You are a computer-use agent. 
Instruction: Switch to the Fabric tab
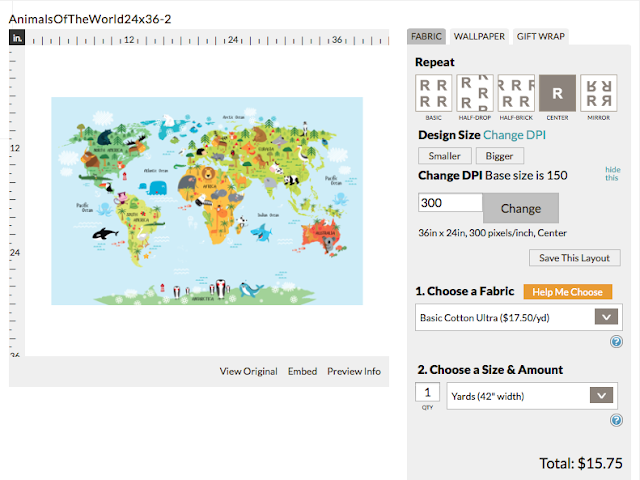tap(426, 37)
